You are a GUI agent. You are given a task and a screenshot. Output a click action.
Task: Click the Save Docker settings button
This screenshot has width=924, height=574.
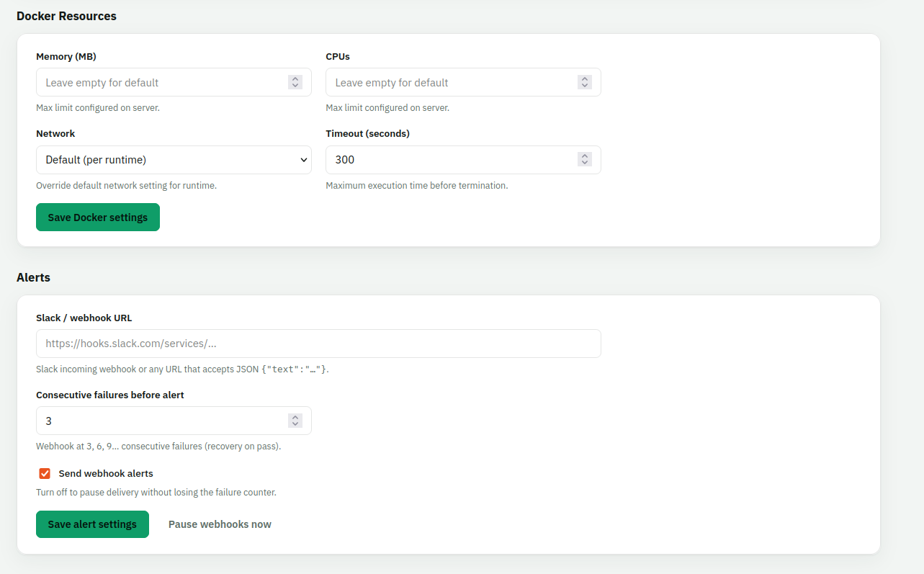tap(98, 218)
